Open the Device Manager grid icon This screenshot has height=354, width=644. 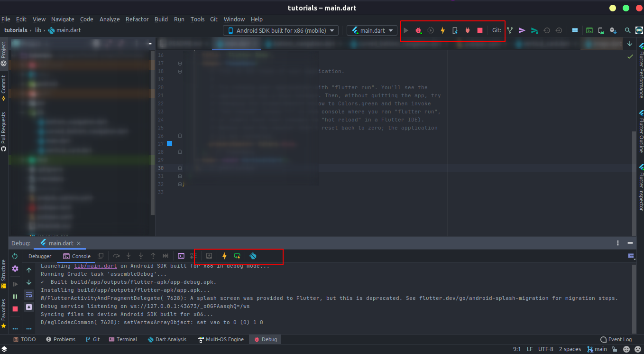[x=574, y=30]
